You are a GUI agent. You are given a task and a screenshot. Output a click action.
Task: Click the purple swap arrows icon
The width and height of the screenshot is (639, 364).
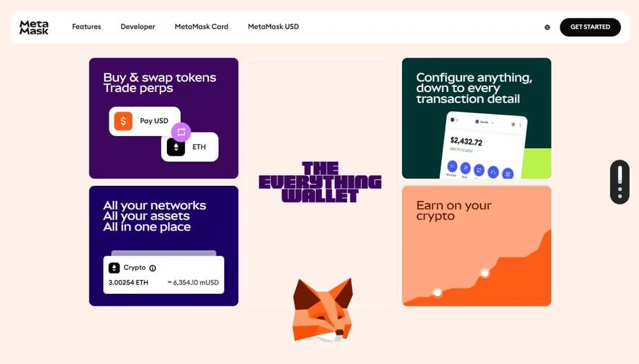[181, 132]
